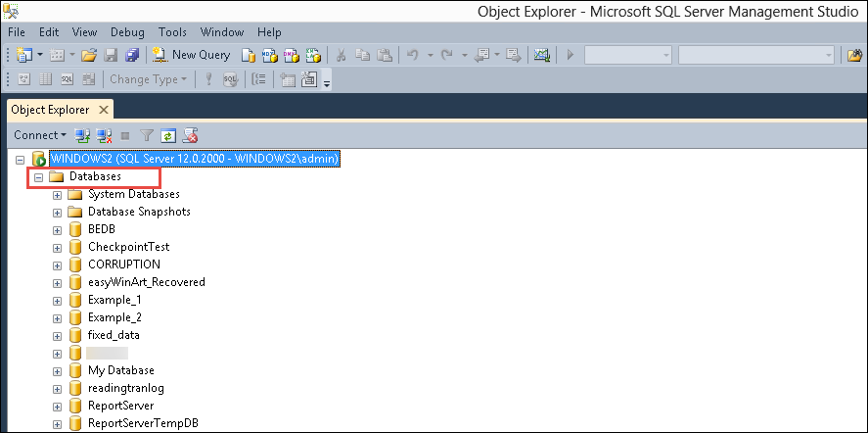The height and width of the screenshot is (433, 868).
Task: Open the Debug menu
Action: pos(127,32)
